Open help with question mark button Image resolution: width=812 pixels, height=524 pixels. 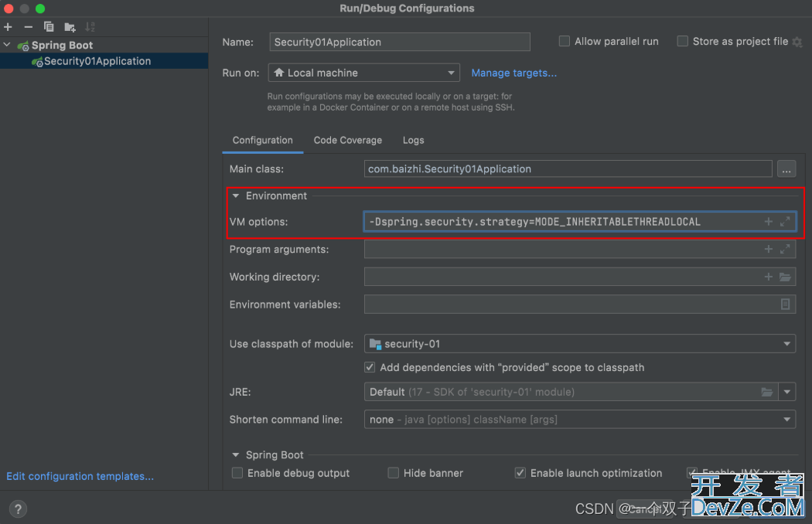click(18, 509)
